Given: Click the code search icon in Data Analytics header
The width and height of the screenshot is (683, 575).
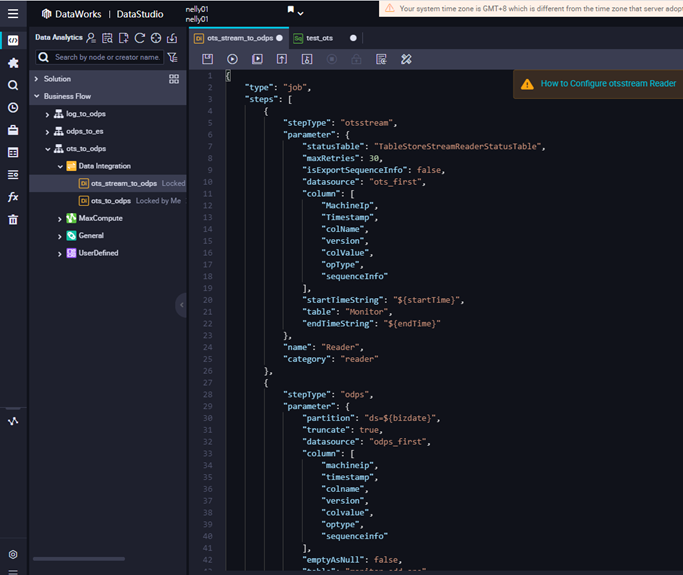Looking at the screenshot, I should coord(107,38).
